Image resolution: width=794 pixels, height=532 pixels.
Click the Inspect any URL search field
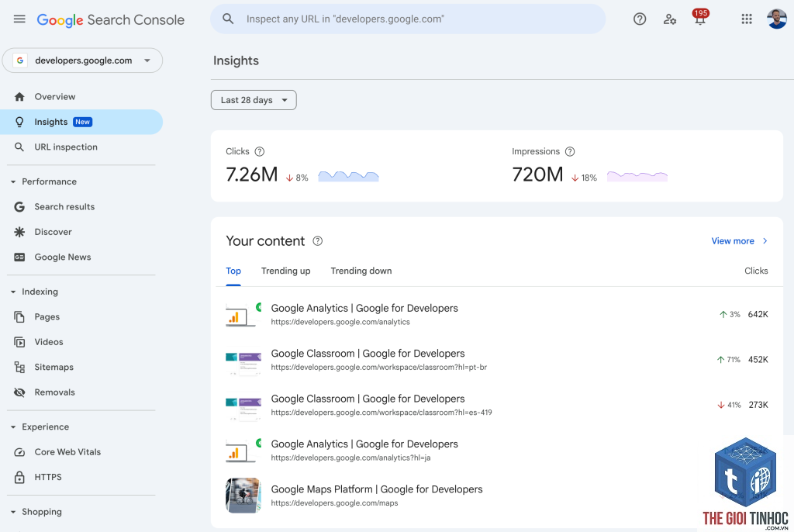408,19
